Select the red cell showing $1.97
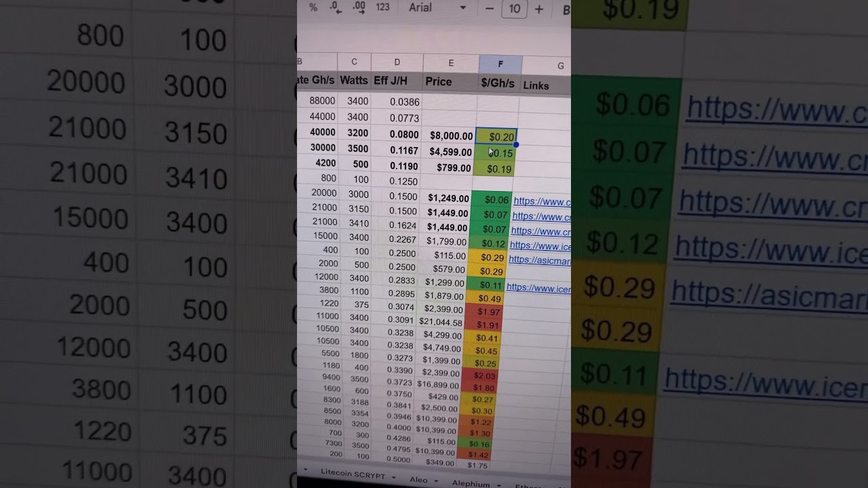Screen dimensions: 868x488 pos(484,312)
